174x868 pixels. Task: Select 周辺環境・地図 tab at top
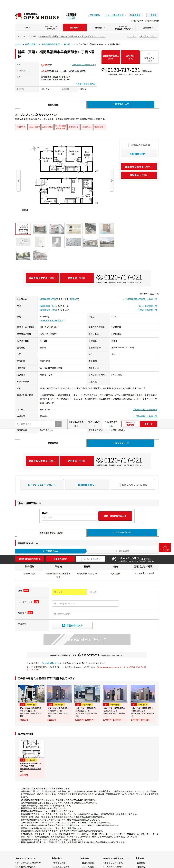point(121,104)
